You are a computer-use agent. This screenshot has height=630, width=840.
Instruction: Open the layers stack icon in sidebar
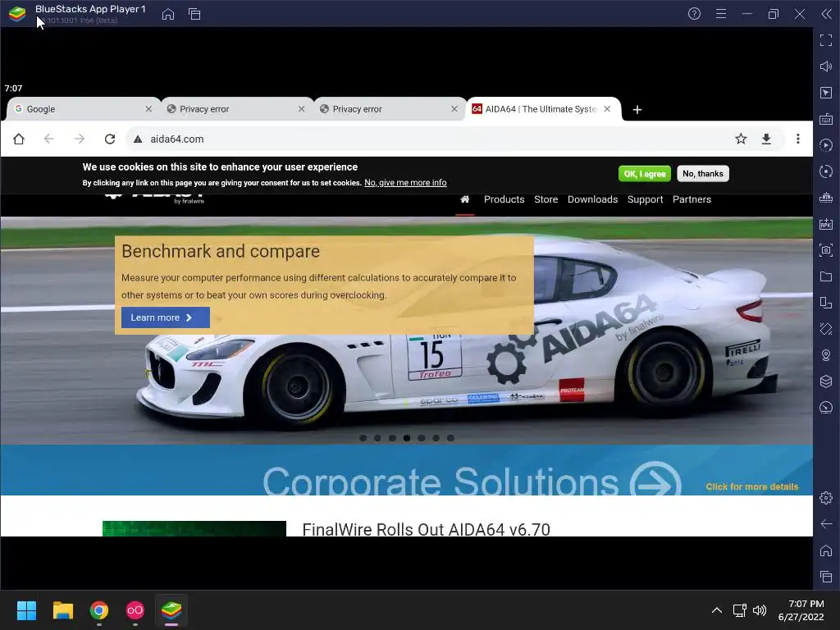(x=826, y=381)
